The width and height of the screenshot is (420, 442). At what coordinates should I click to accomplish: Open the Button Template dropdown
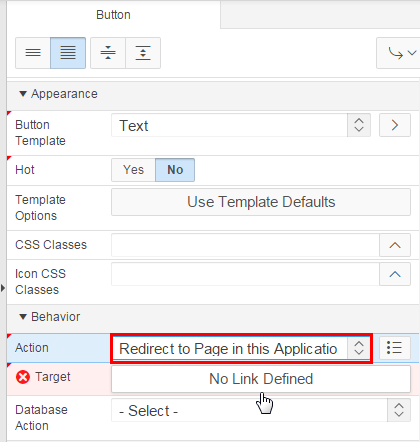click(x=241, y=125)
